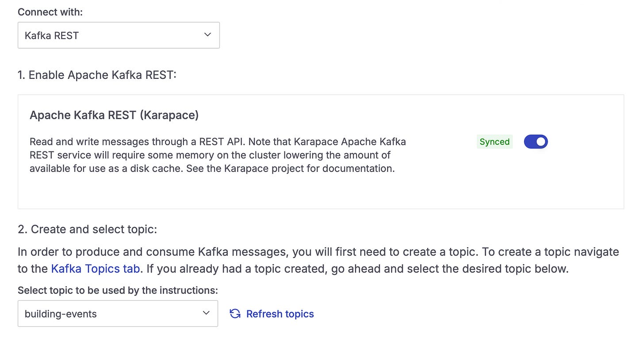Click the chevron on the Kafka REST selector
This screenshot has height=348, width=644.
207,35
